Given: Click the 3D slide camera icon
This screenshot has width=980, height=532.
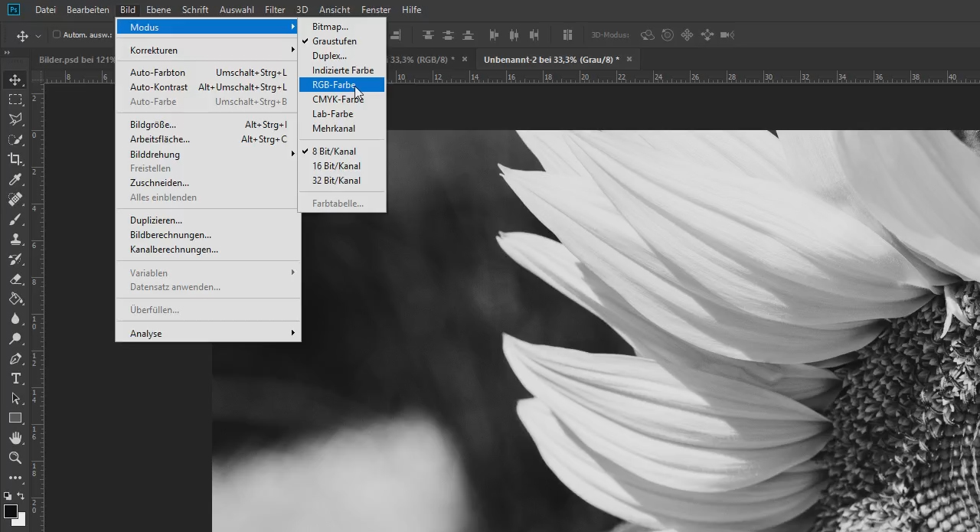Looking at the screenshot, I should pos(707,35).
